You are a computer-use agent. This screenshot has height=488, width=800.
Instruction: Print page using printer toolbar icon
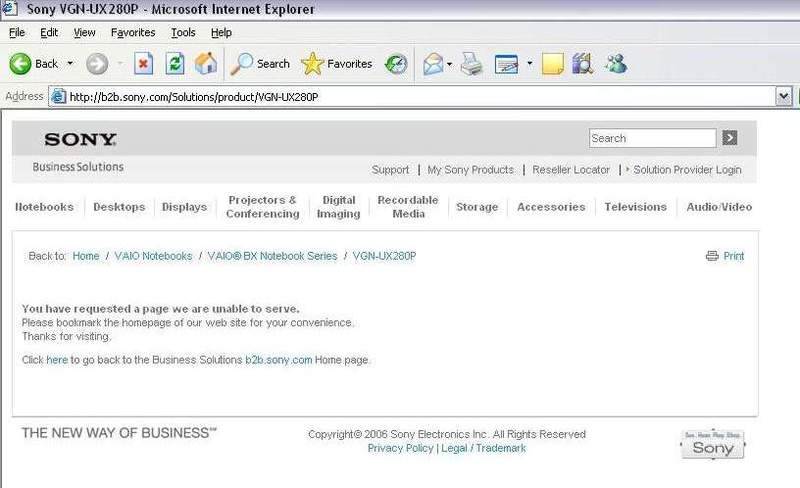click(472, 64)
